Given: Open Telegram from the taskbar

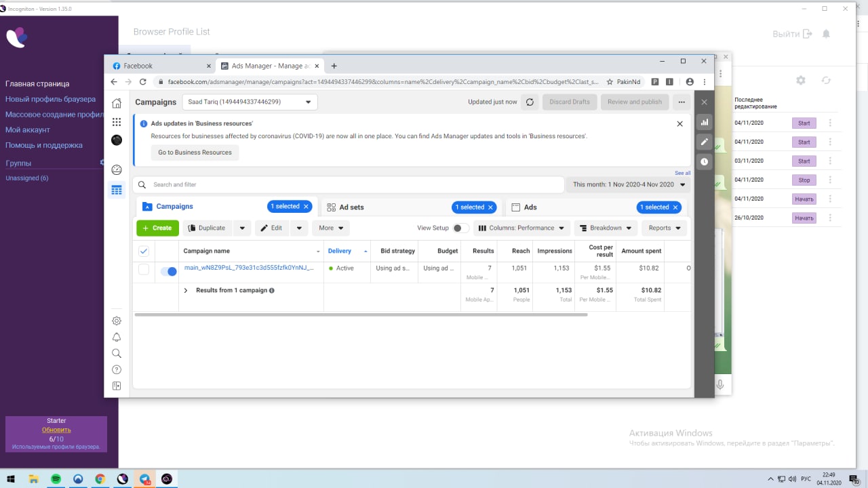Looking at the screenshot, I should pos(145,479).
